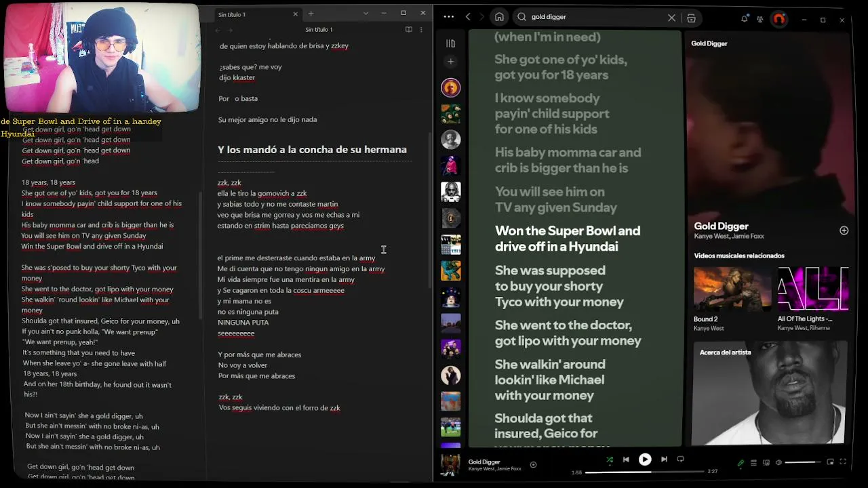Go back in Spotify navigation
The height and width of the screenshot is (488, 868).
click(468, 17)
